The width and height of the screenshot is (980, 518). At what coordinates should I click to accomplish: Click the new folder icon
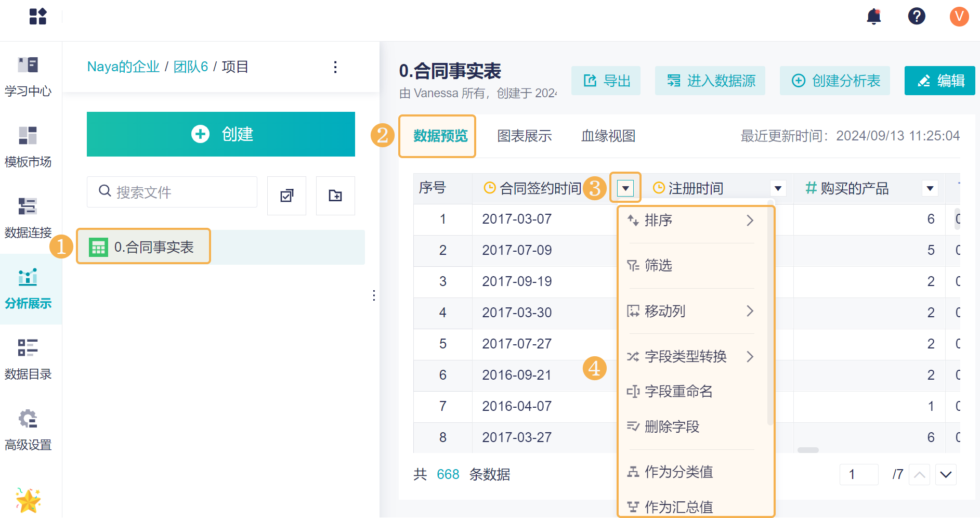(x=335, y=196)
